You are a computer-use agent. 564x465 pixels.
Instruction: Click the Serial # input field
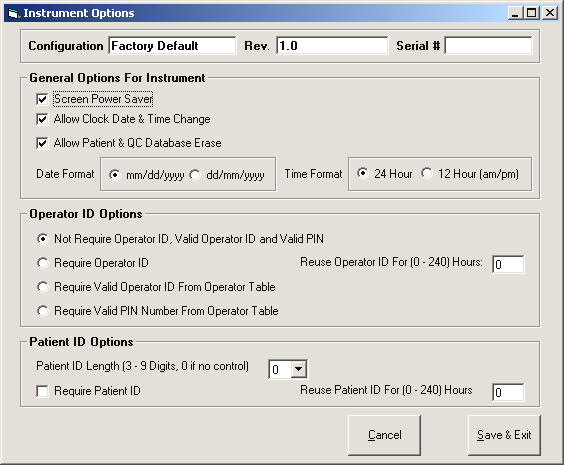[x=488, y=46]
